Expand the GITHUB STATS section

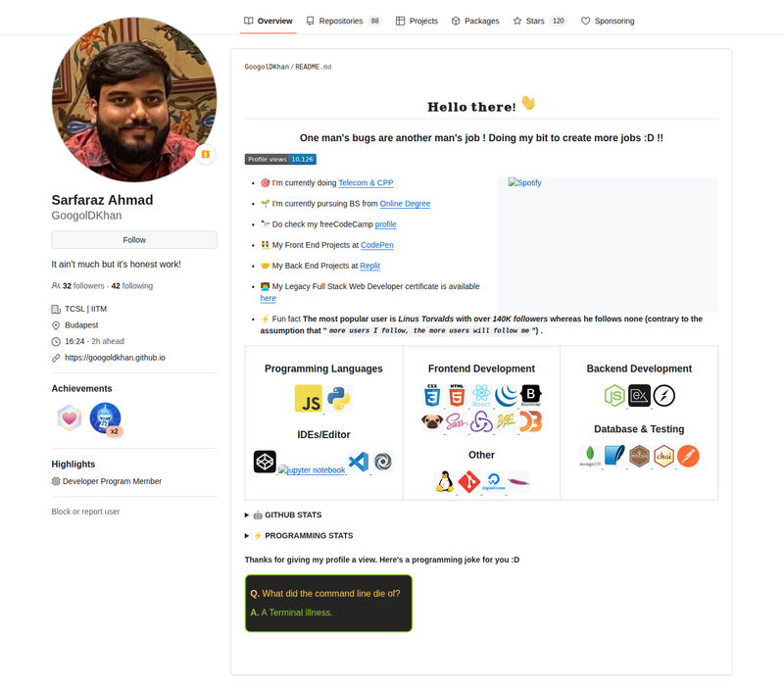(x=283, y=515)
